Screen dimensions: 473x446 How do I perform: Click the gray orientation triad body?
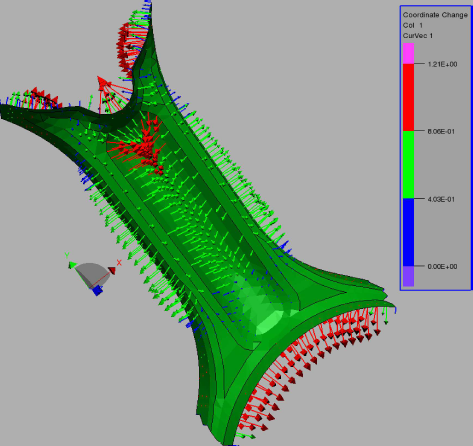pos(92,274)
